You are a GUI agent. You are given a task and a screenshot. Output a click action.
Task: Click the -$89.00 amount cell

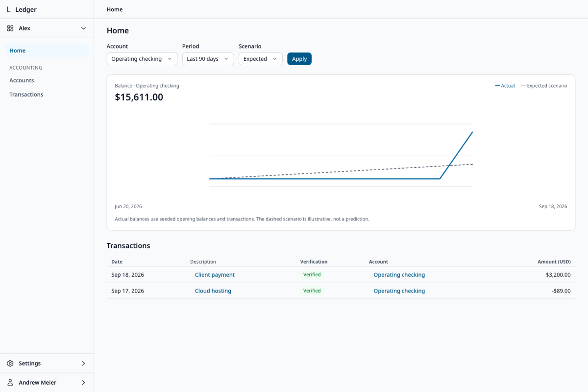[561, 291]
